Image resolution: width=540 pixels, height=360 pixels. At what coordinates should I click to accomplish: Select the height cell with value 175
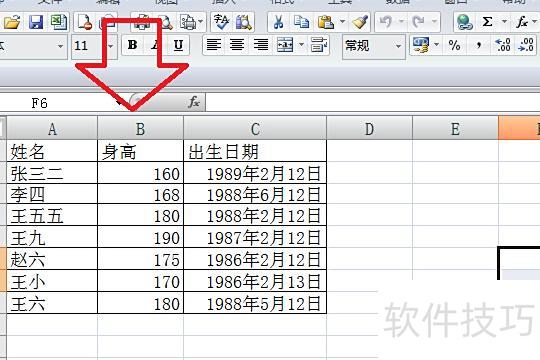[x=141, y=259]
